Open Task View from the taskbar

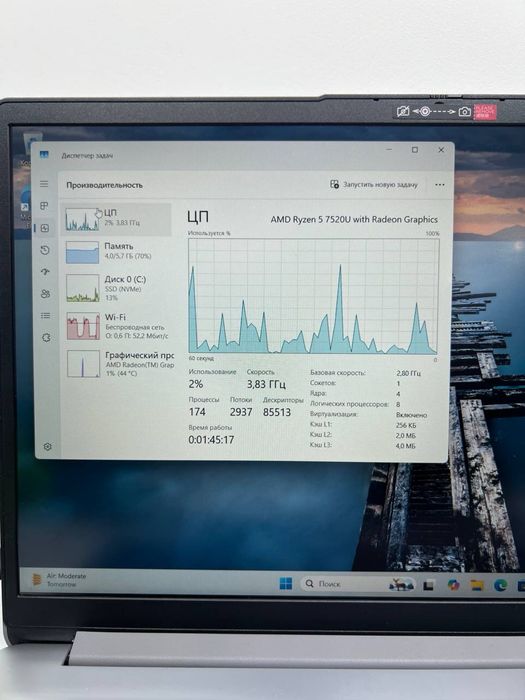pyautogui.click(x=429, y=584)
